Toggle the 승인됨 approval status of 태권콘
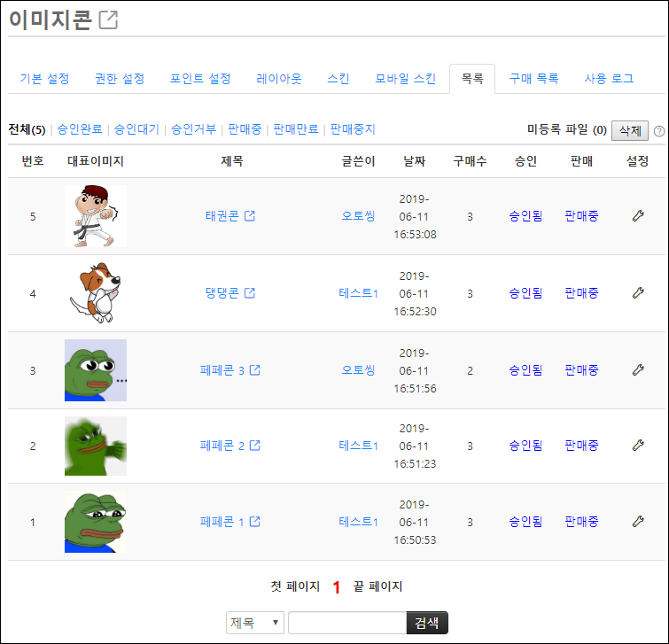 525,216
